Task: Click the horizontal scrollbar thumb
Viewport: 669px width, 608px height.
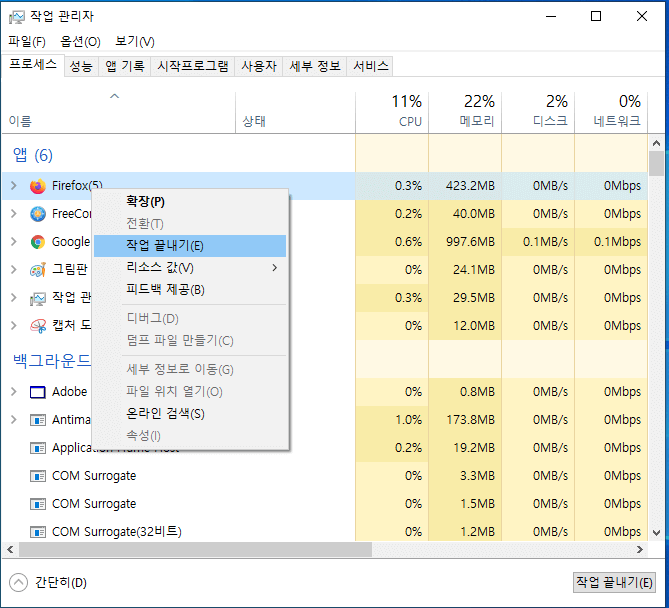Action: pyautogui.click(x=195, y=550)
